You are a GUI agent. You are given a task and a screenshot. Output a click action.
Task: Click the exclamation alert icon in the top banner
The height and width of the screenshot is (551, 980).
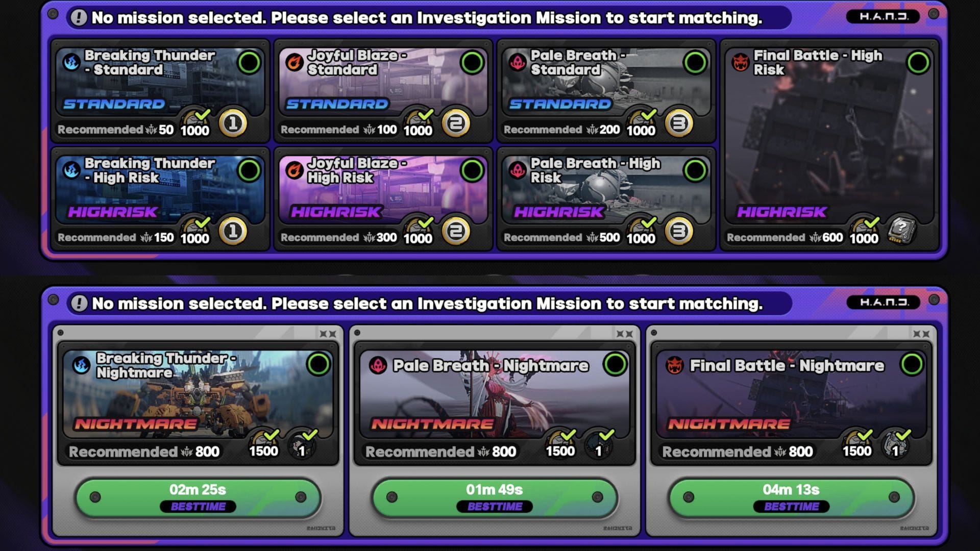click(79, 18)
